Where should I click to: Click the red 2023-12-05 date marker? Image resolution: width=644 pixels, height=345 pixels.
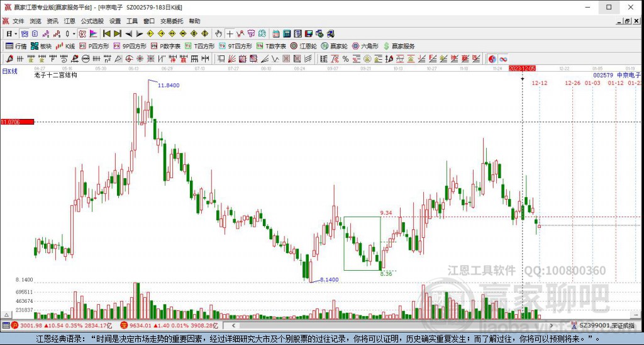point(522,68)
